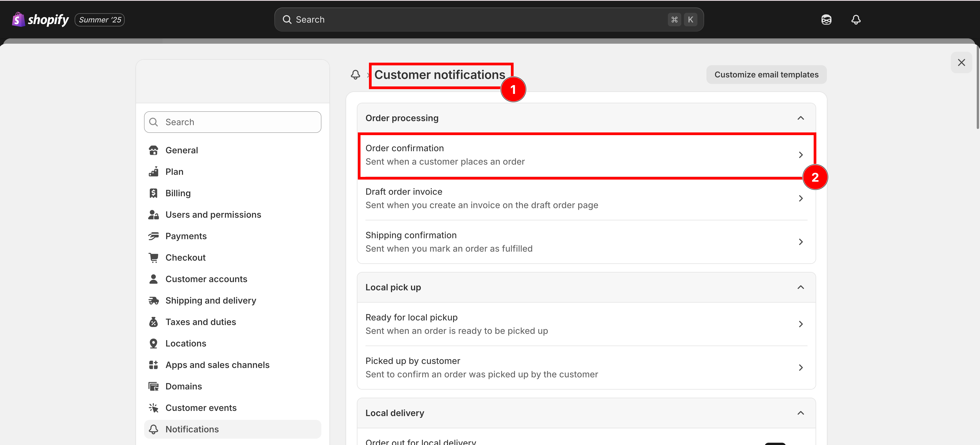Click the Shopify logo in the top bar

[x=40, y=19]
